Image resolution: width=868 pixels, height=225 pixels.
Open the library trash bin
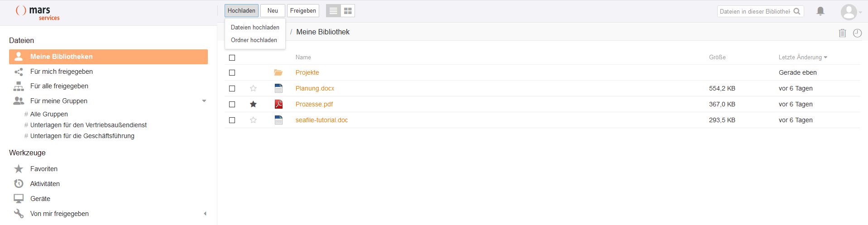[x=842, y=33]
